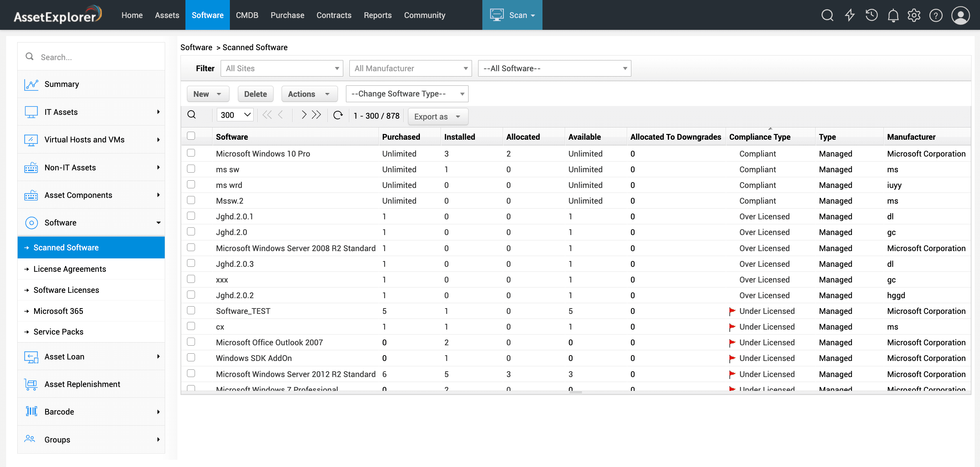The image size is (980, 467).
Task: Tick the Software_TEST row checkbox
Action: tap(191, 310)
